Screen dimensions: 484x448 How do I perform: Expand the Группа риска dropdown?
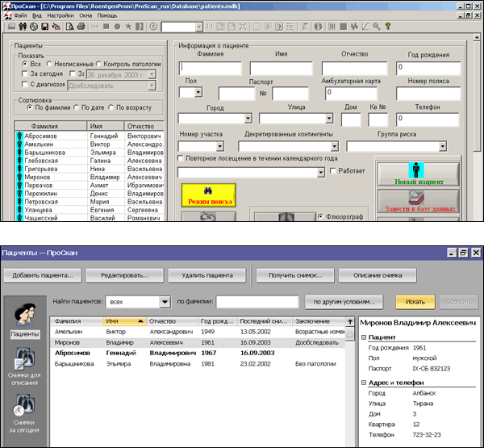(443, 146)
